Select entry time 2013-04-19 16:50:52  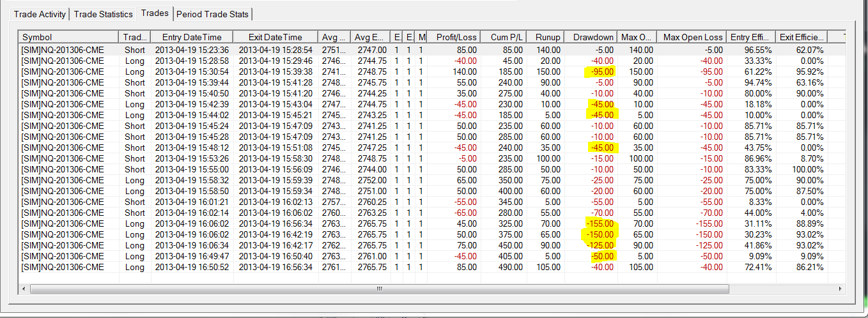point(192,267)
